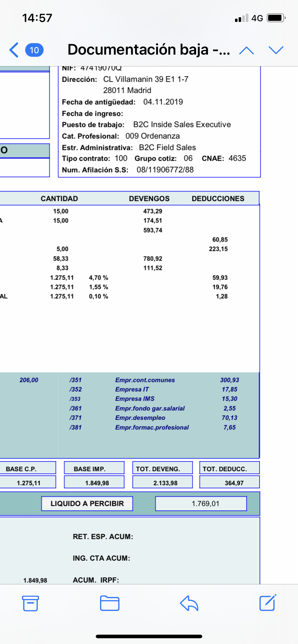
Task: Open the move-to-folder icon
Action: (x=110, y=603)
